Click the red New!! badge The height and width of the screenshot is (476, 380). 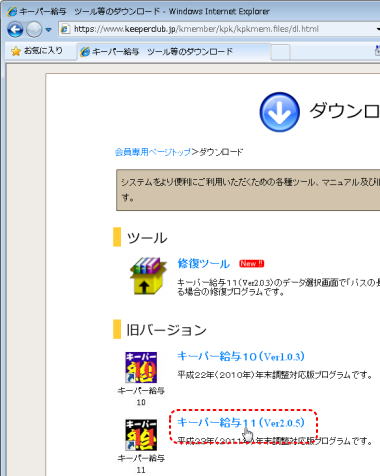point(252,264)
